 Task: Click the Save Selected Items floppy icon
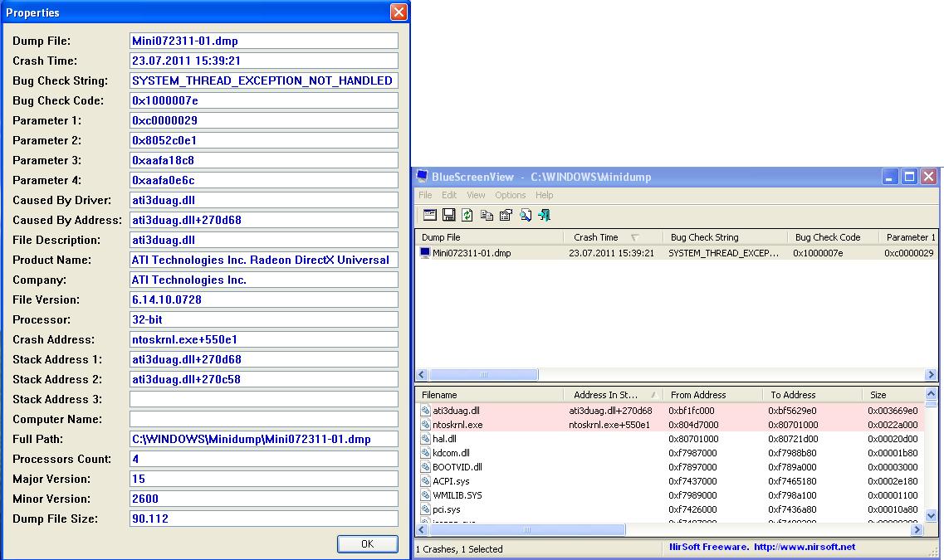tap(448, 215)
